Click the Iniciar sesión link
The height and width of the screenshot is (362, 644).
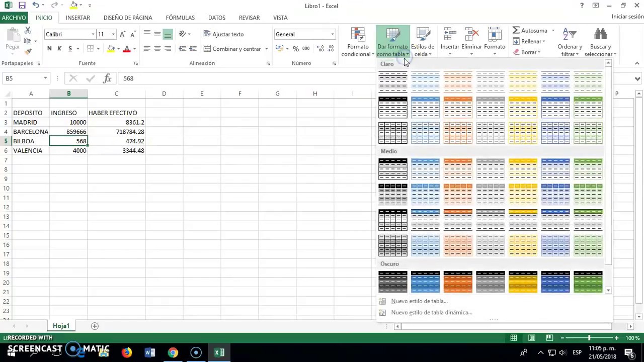[627, 17]
